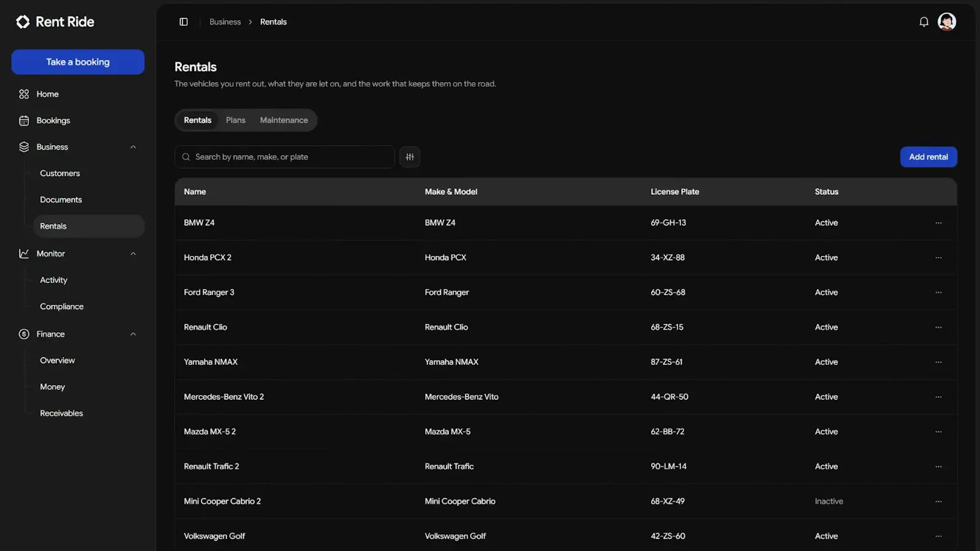Collapse the Business section chevron

133,147
